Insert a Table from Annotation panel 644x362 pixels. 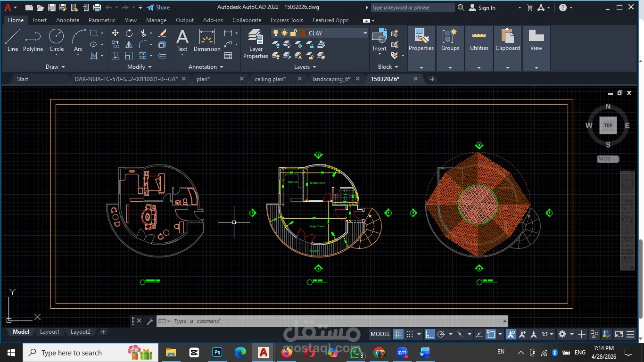[228, 56]
